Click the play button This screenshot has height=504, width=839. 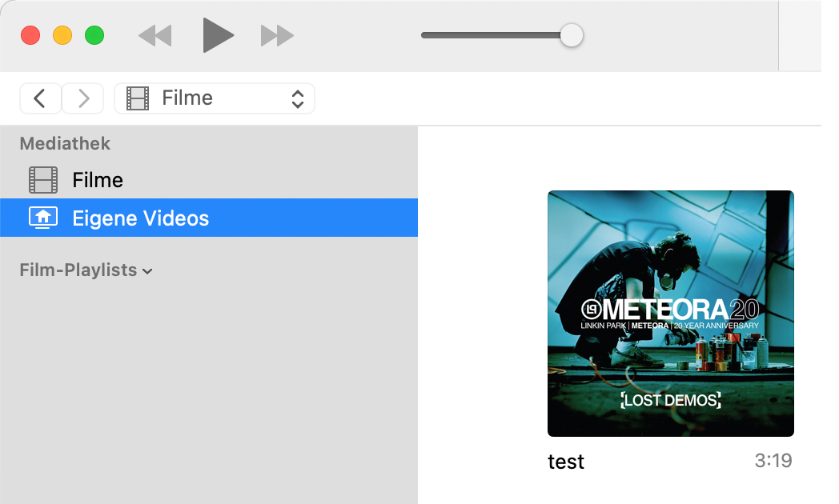tap(219, 35)
